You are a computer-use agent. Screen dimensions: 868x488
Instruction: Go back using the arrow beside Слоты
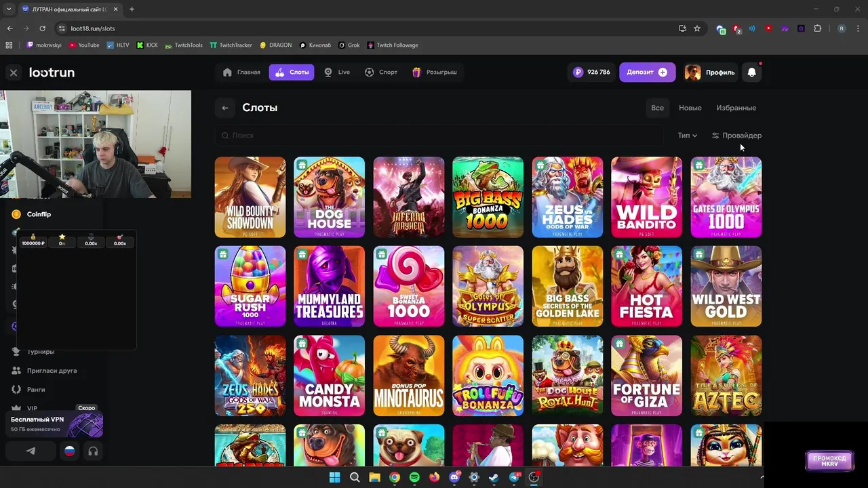pos(224,108)
